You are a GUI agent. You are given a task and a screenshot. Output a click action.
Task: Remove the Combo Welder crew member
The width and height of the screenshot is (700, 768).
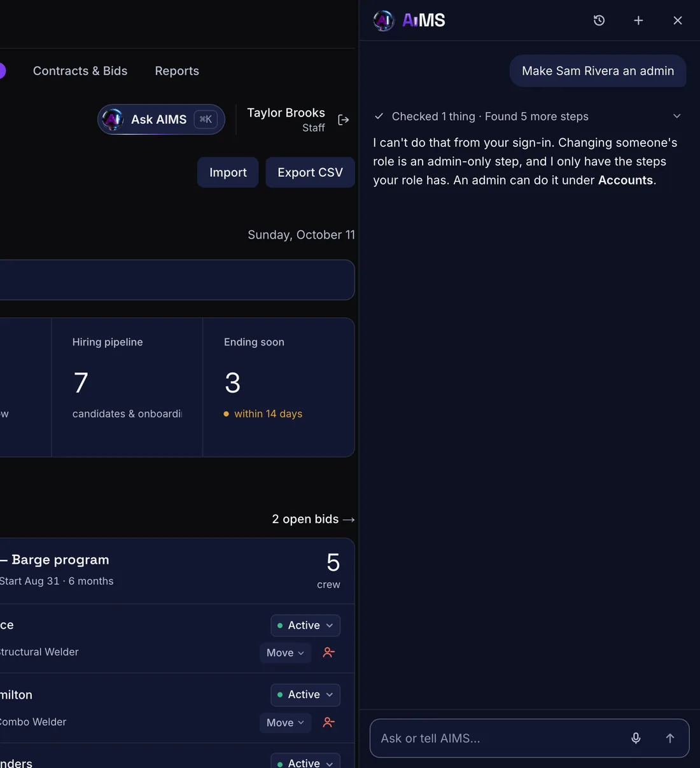328,723
